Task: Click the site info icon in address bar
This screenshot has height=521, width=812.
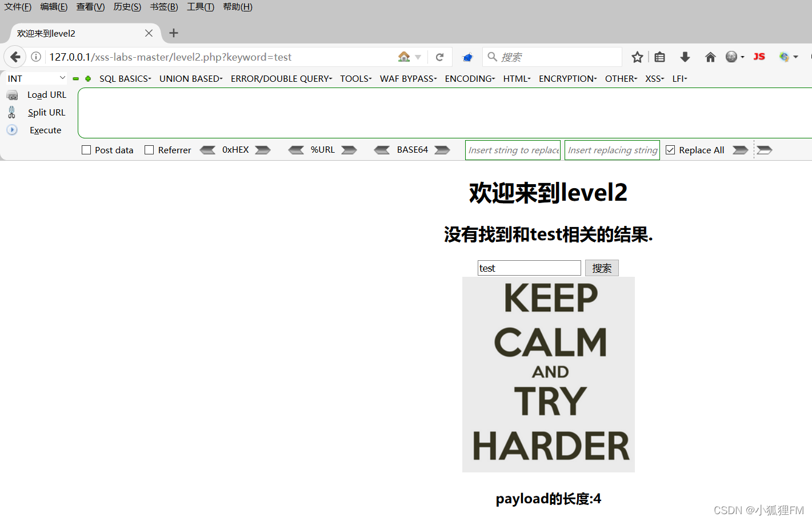Action: 36,57
